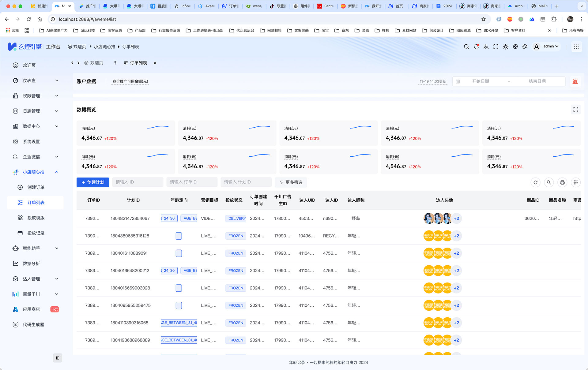Open 欢迎页 in sidebar
The width and height of the screenshot is (588, 370).
pos(36,65)
